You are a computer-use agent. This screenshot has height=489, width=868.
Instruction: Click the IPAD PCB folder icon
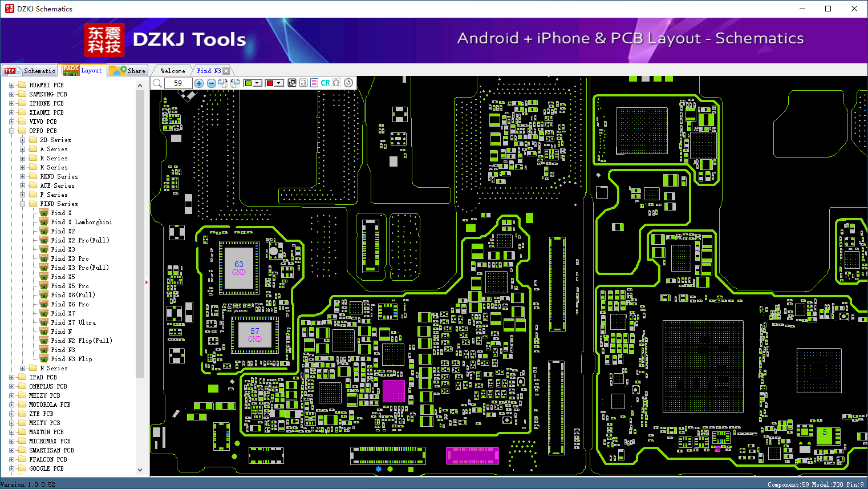click(x=22, y=377)
